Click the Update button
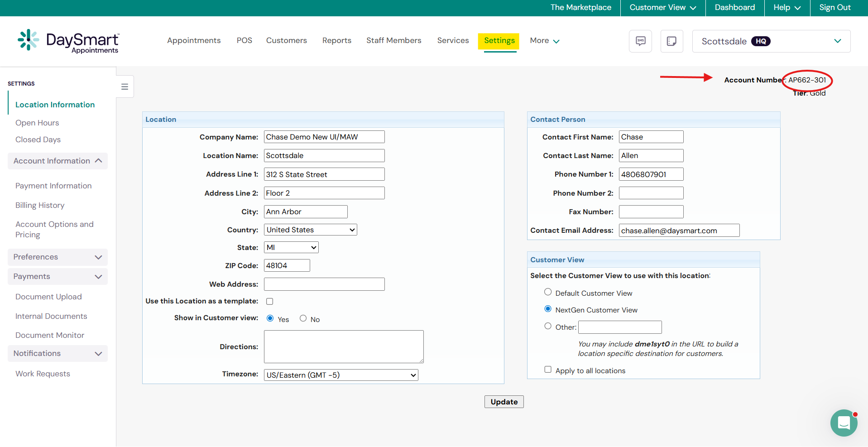Screen dimensions: 868x447 [504, 402]
